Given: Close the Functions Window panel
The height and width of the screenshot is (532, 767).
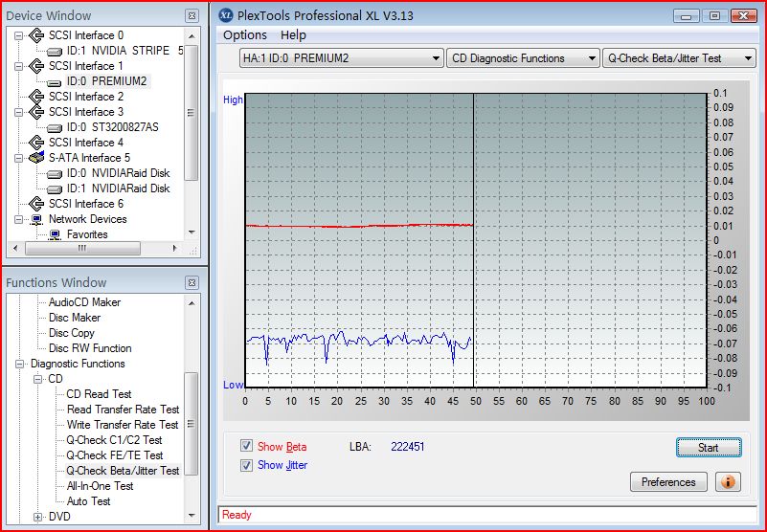Looking at the screenshot, I should (x=192, y=282).
